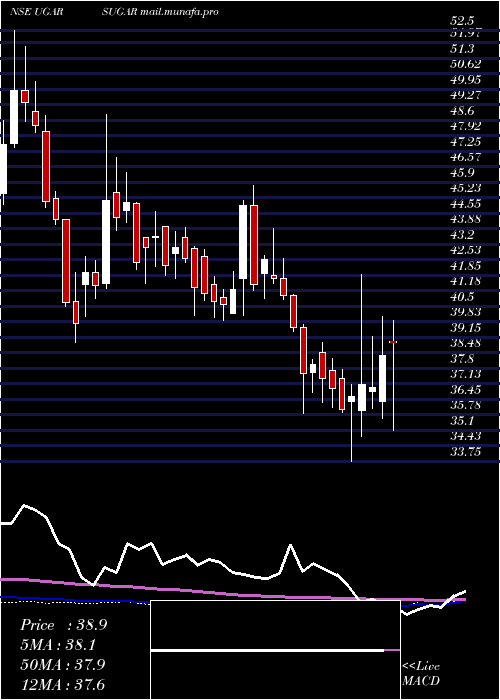Click the '5MA : 38.1' readout
The height and width of the screenshot is (700, 500).
pyautogui.click(x=59, y=645)
